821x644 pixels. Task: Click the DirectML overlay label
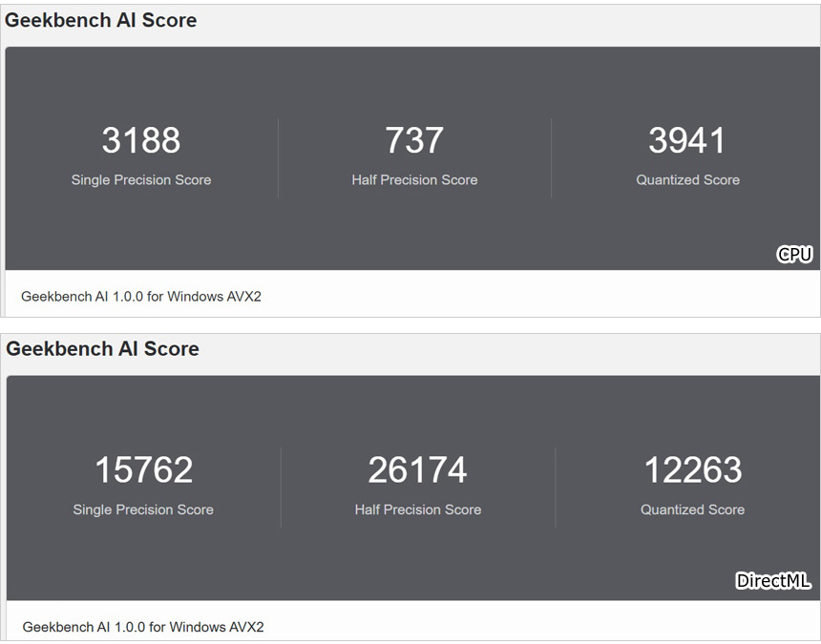pyautogui.click(x=773, y=581)
